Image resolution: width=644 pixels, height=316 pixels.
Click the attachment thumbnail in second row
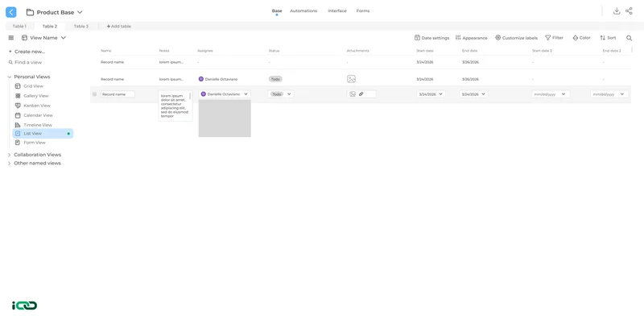point(351,79)
